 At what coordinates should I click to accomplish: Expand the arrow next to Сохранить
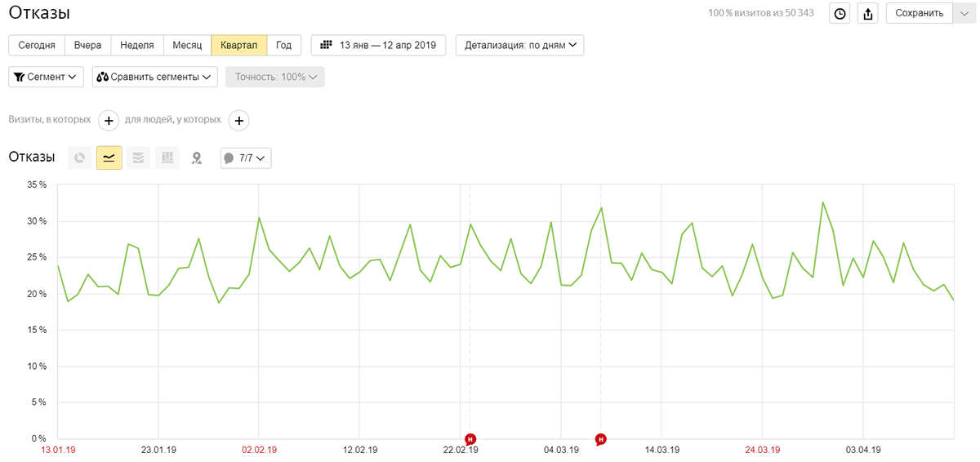click(964, 13)
